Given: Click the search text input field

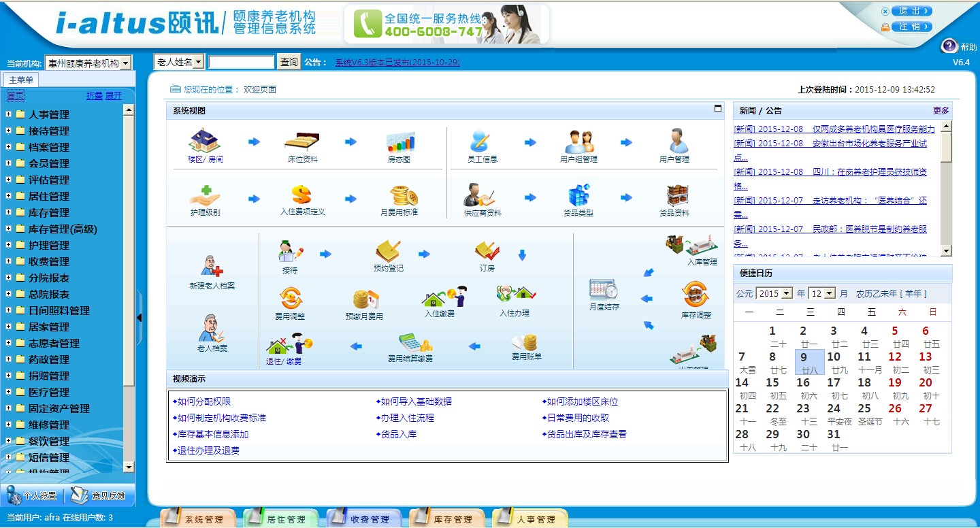Looking at the screenshot, I should click(x=241, y=62).
